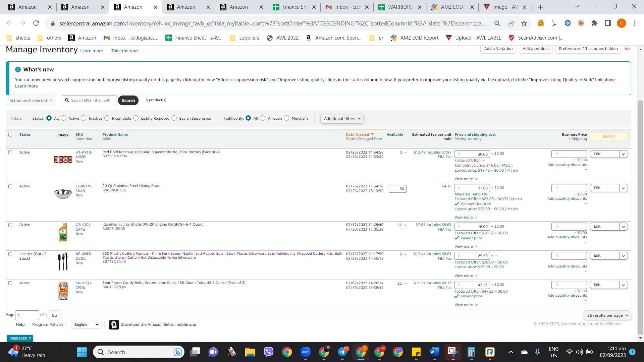Open File Explorer from taskbar
Image resolution: width=644 pixels, height=362 pixels.
[250, 352]
